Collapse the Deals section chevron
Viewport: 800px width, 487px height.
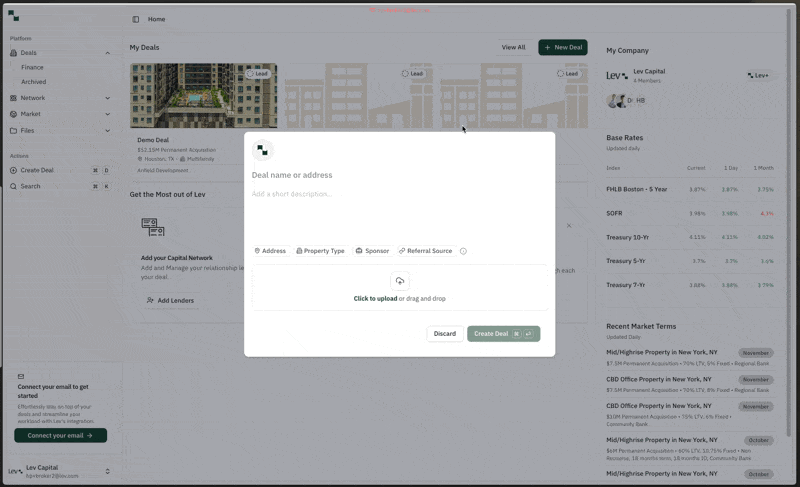coord(108,53)
